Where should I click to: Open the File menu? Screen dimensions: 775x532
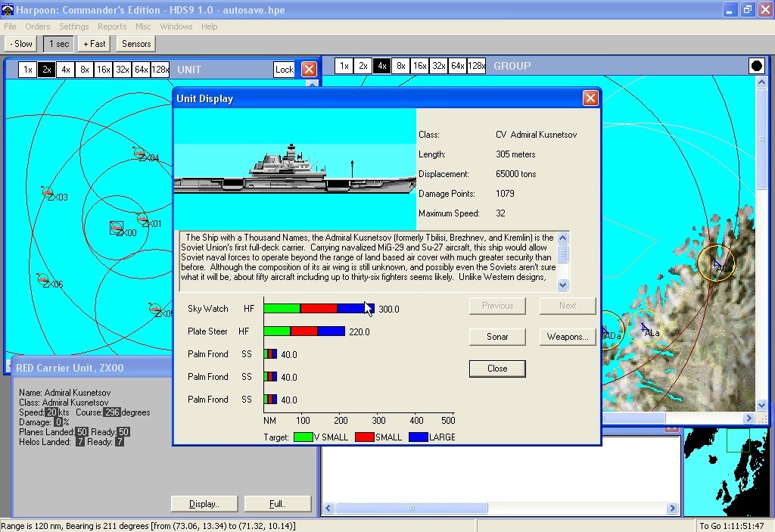(x=10, y=26)
